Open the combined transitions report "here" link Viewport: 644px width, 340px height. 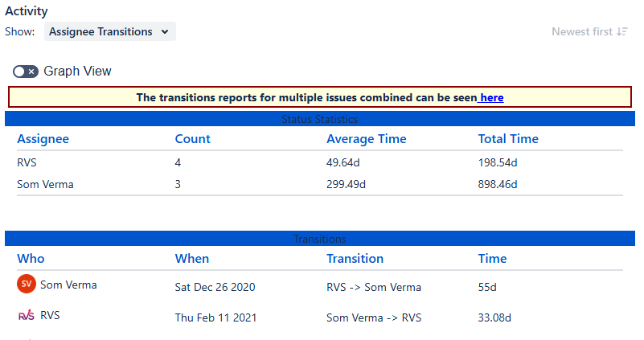[x=491, y=97]
